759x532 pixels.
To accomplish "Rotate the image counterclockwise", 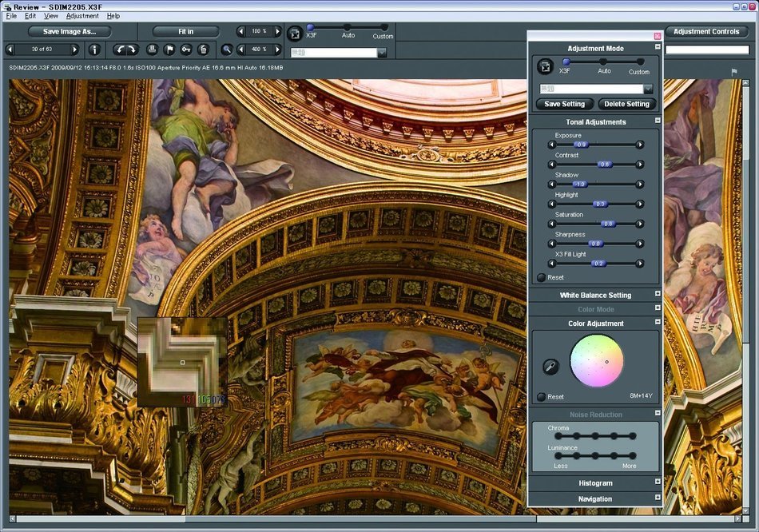I will [x=120, y=50].
